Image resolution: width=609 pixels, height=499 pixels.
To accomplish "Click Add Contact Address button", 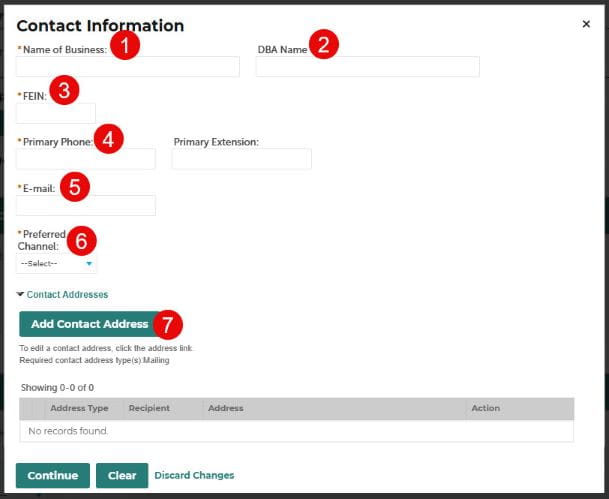I will 89,324.
